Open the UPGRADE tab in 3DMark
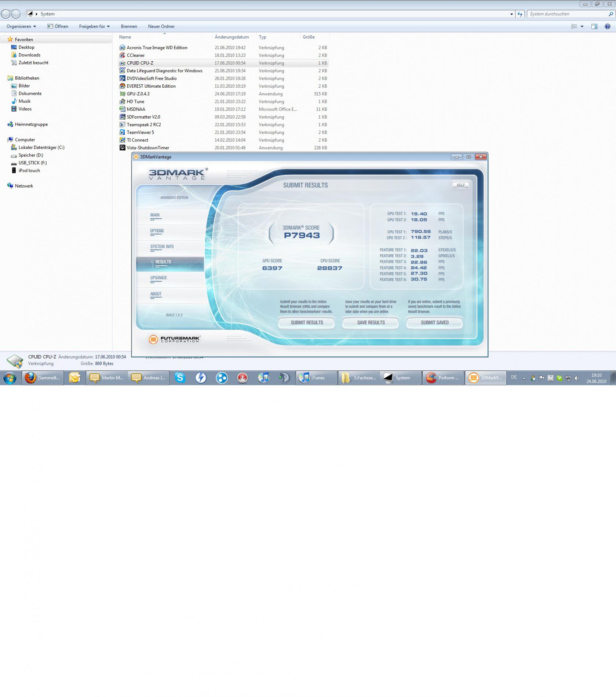The width and height of the screenshot is (616, 697). pos(170,280)
